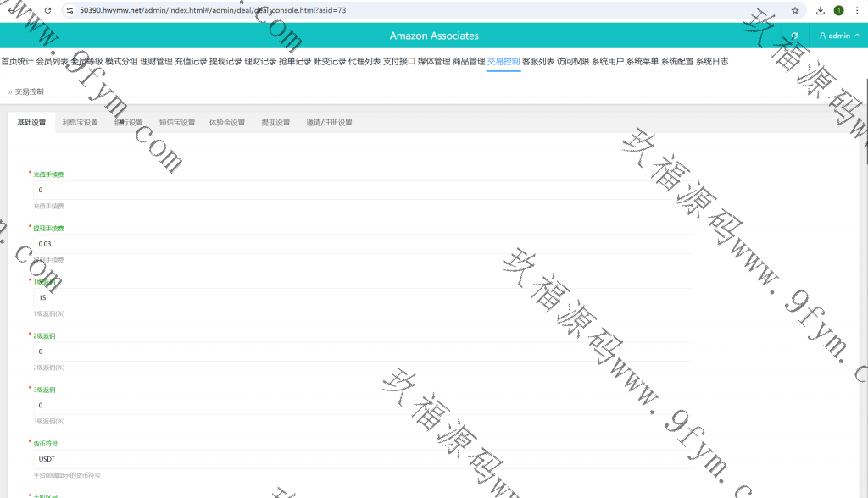This screenshot has width=868, height=498.
Task: Bookmark this page with the star icon
Action: [794, 10]
